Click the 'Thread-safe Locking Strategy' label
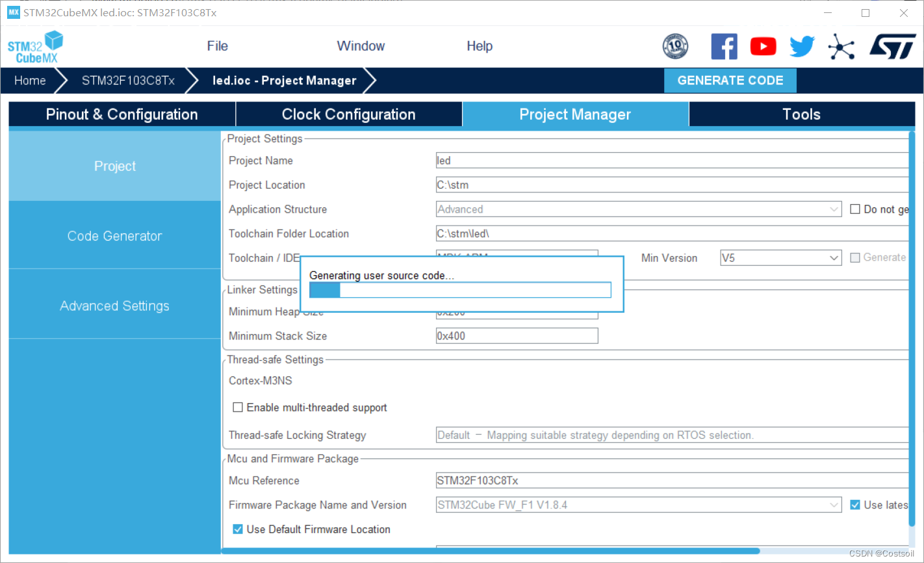This screenshot has width=924, height=563. [298, 435]
